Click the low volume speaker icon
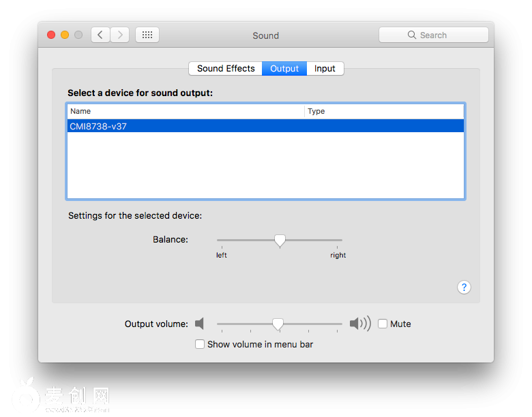The width and height of the screenshot is (532, 417). 199,324
